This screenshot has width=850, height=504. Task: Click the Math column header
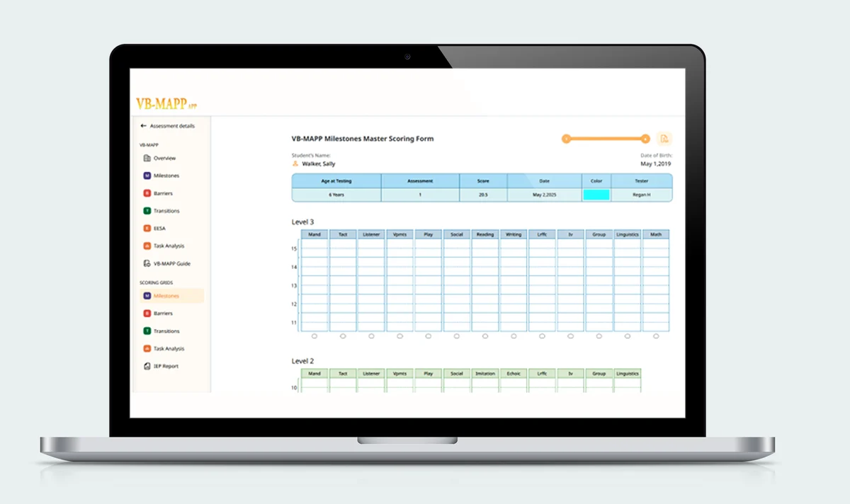point(656,234)
